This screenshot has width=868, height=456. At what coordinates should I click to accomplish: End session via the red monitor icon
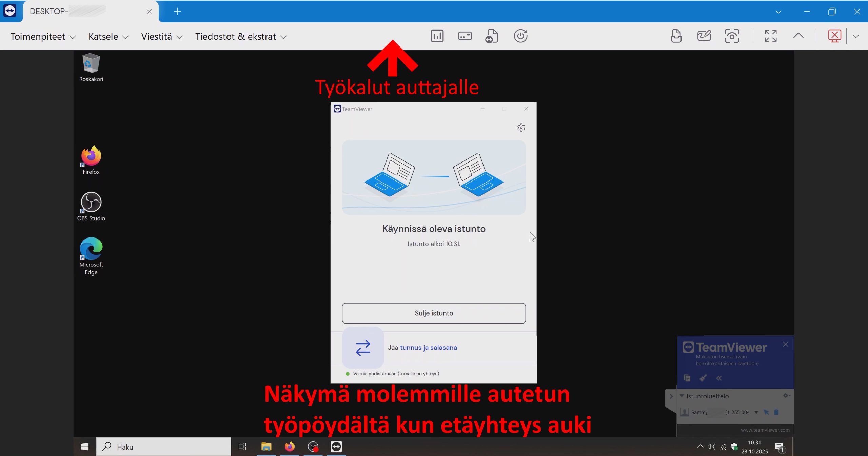click(834, 36)
